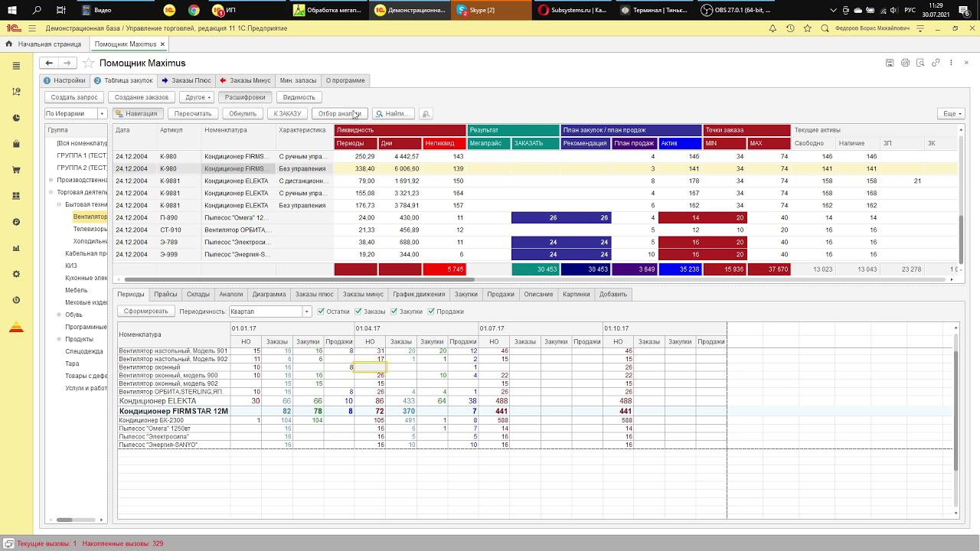The width and height of the screenshot is (980, 551).
Task: Open the bar chart reports sidebar icon
Action: (16, 248)
